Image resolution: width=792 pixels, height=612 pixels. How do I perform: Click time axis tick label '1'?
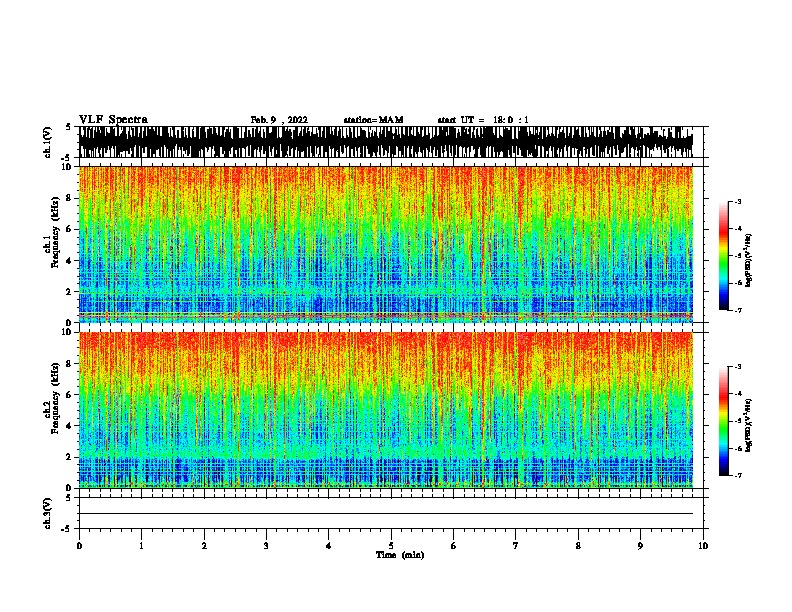(x=141, y=545)
